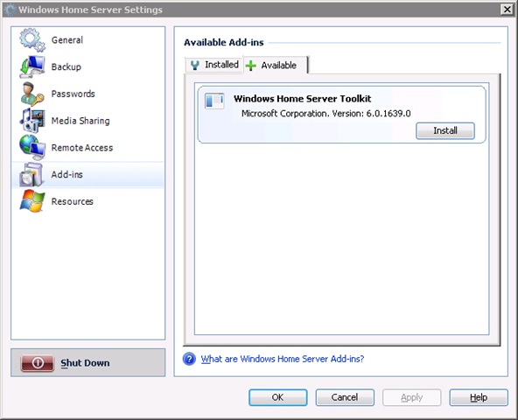Click the Cancel button

coord(345,397)
